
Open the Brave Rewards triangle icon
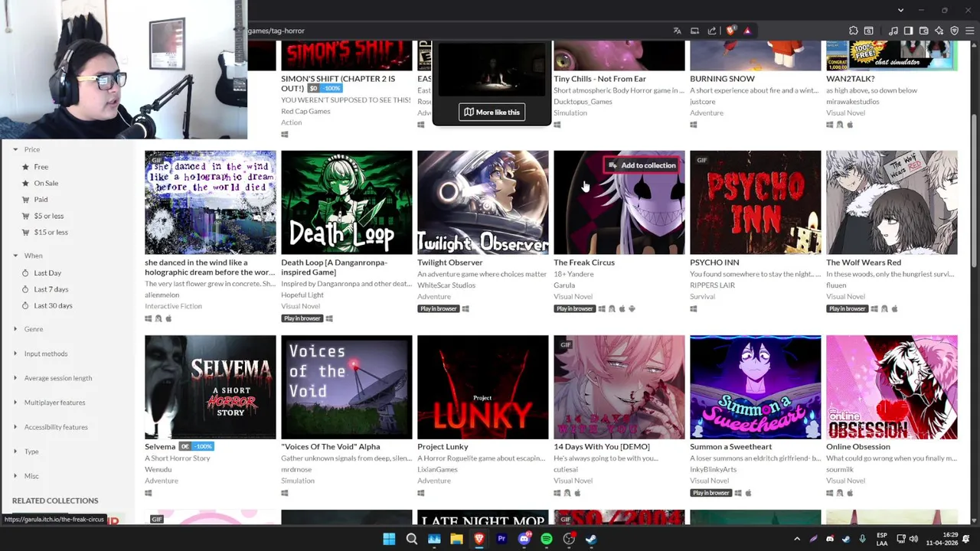point(747,31)
